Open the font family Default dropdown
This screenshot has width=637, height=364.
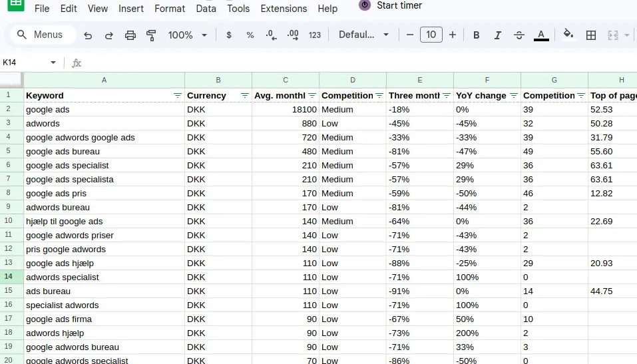pos(363,35)
